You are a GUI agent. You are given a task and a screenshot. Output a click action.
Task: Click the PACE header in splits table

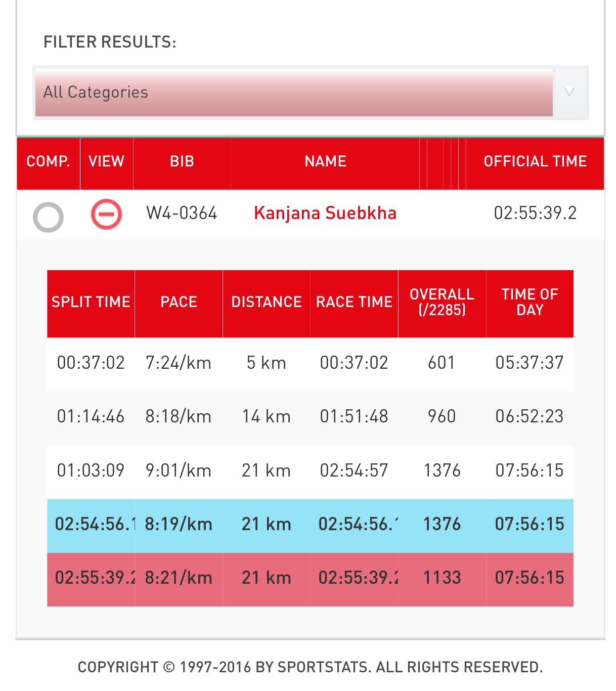[179, 302]
